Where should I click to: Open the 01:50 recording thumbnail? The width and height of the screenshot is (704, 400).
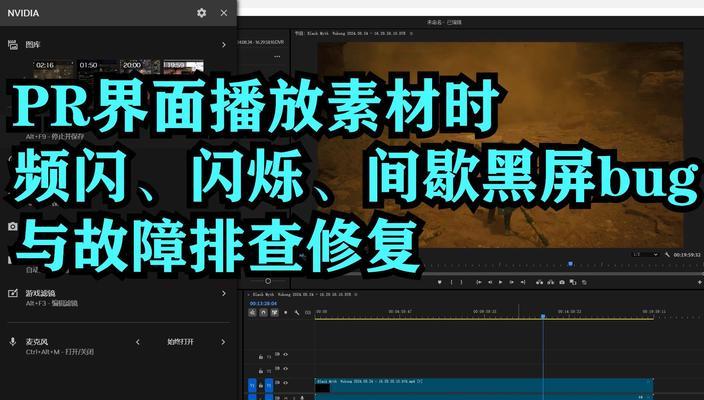tap(97, 66)
